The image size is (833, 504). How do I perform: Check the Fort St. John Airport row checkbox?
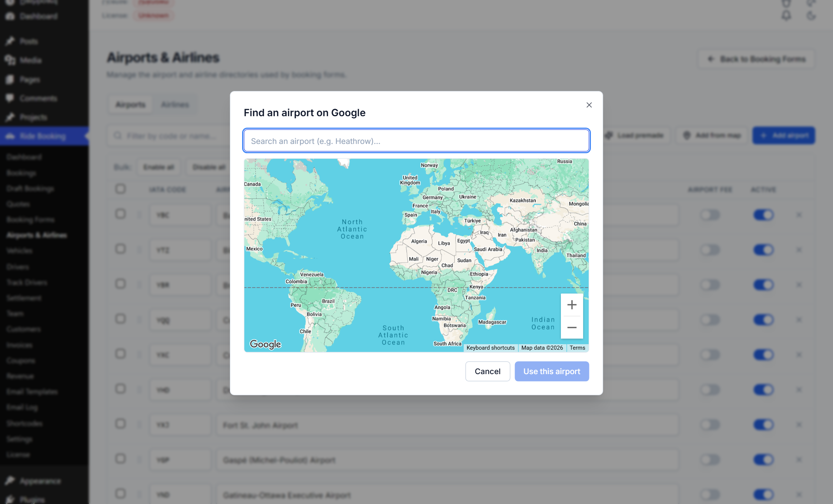[x=120, y=424]
